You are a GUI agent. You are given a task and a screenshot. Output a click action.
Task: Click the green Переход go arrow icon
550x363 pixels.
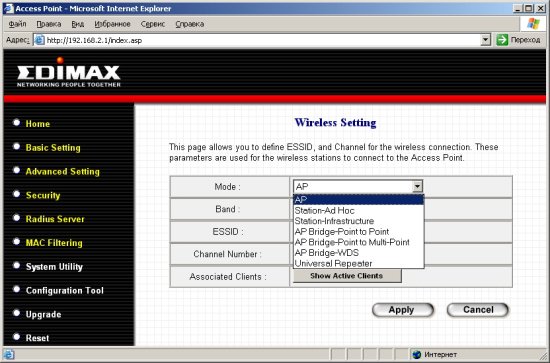(502, 40)
